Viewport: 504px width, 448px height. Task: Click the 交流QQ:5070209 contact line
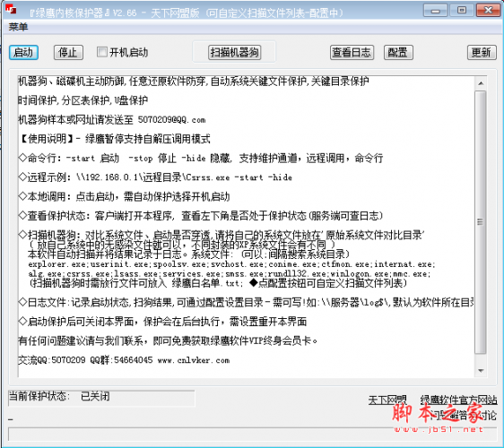[x=124, y=360]
